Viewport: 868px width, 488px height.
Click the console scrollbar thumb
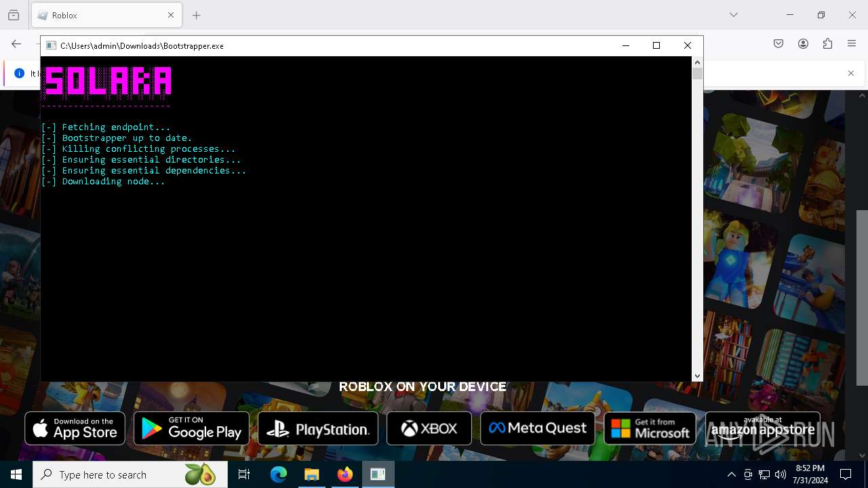pos(697,74)
